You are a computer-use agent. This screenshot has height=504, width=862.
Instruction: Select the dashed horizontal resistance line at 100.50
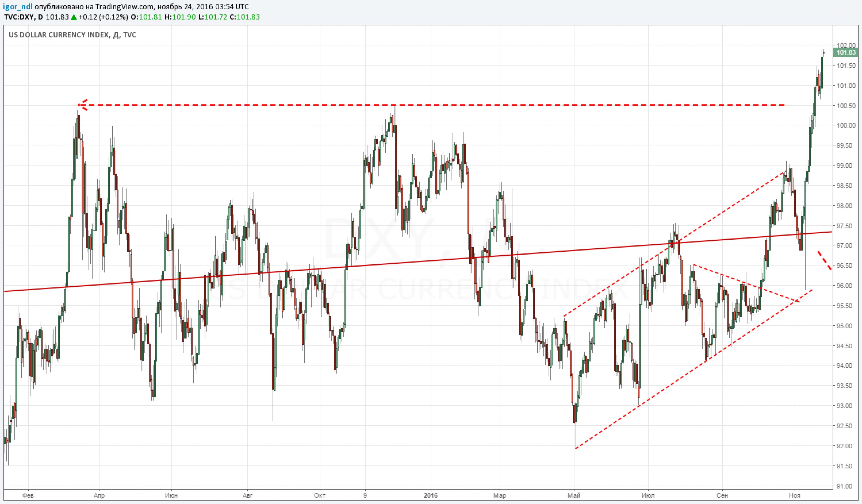click(432, 105)
